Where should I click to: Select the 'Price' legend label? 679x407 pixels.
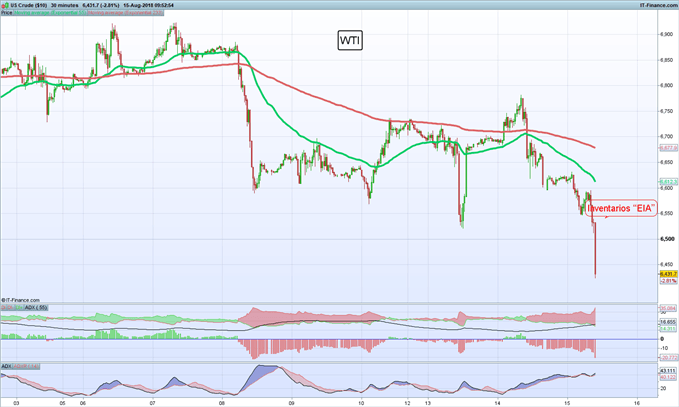tap(6, 13)
